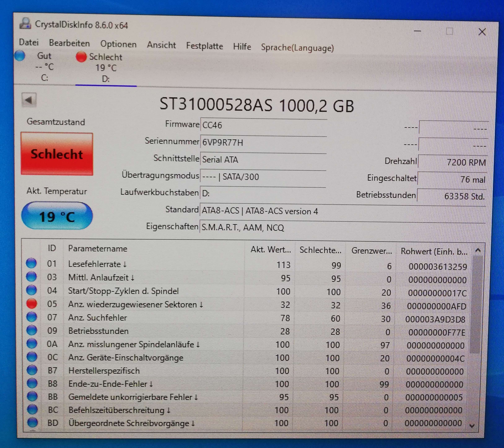Click the blue status dot of Befehlszeitüberschreitung row

pyautogui.click(x=32, y=410)
